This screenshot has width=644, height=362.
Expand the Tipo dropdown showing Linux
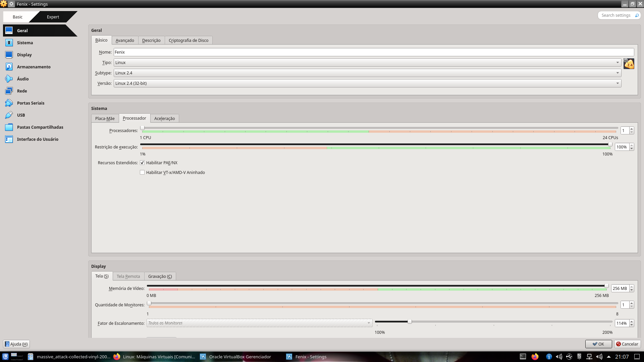367,63
